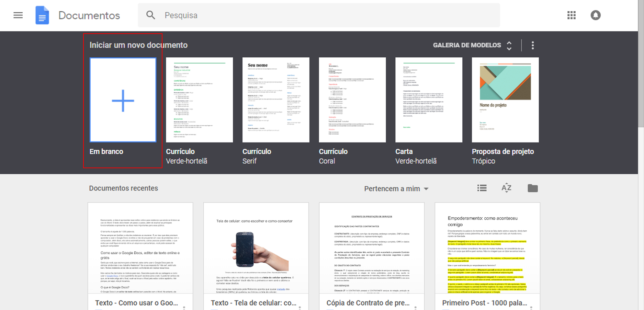
Task: Open template section more options menu
Action: 532,45
